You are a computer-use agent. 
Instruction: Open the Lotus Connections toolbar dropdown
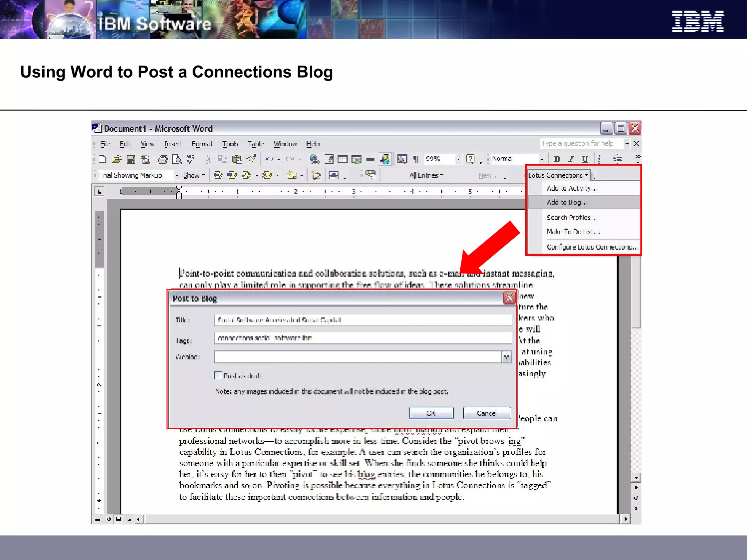pos(558,175)
